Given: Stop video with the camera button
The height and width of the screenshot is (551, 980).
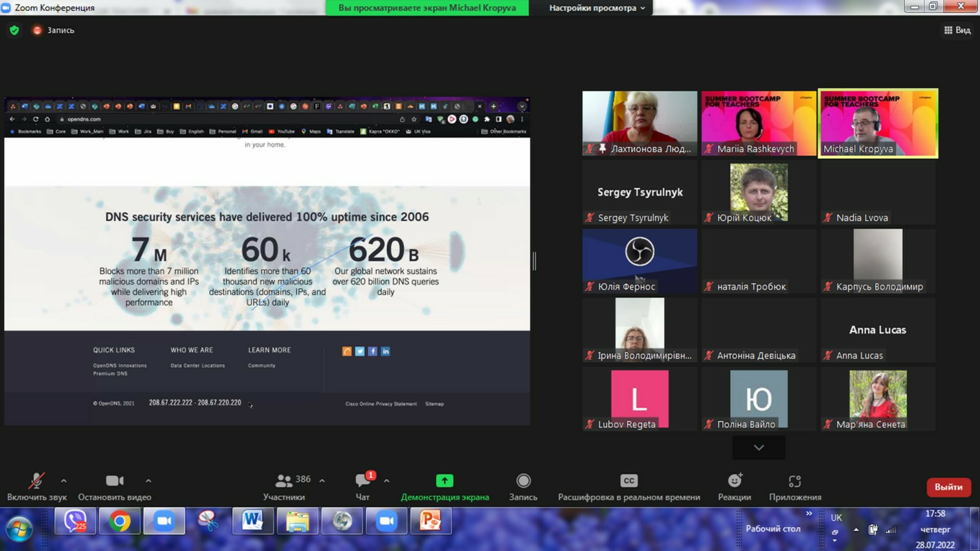Looking at the screenshot, I should [x=115, y=481].
